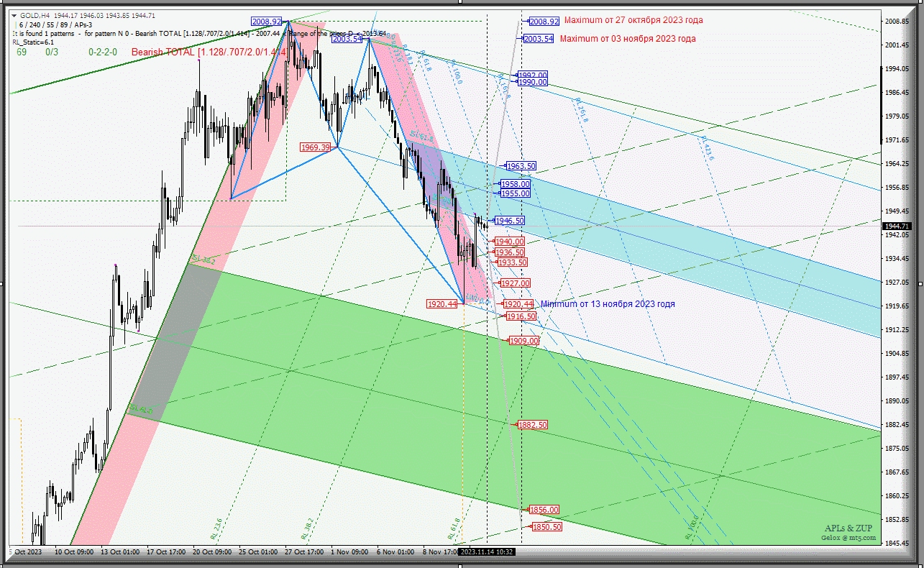This screenshot has width=924, height=568.
Task: Click the Gelox @ mt5.com credit text
Action: pyautogui.click(x=849, y=537)
